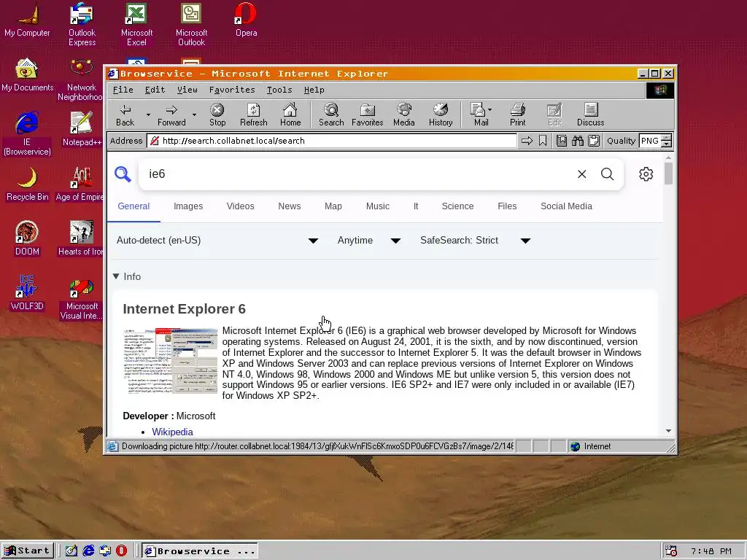Screen dimensions: 747x560
Task: Select the WOLF3D desktop icon
Action: (x=27, y=293)
